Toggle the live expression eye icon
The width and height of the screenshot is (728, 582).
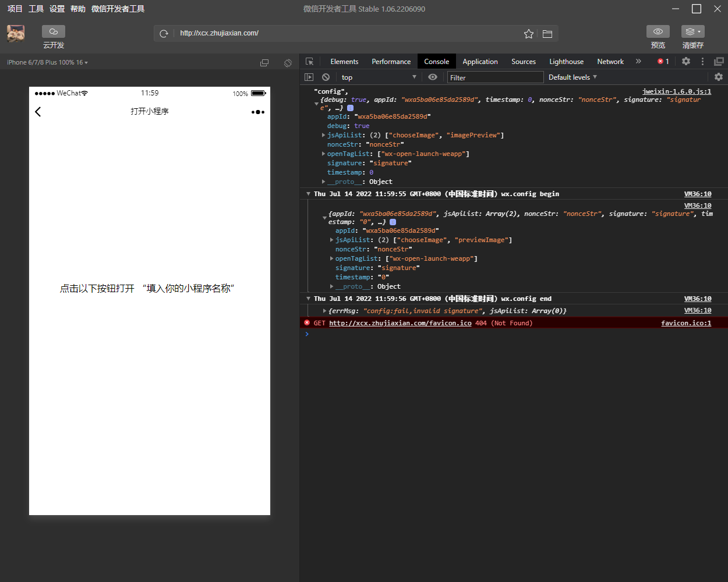coord(433,77)
